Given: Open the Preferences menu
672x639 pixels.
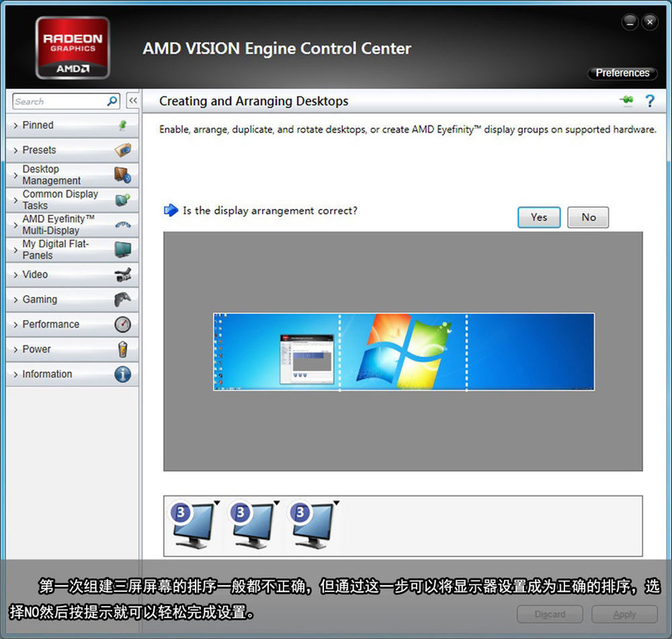Looking at the screenshot, I should (x=622, y=73).
